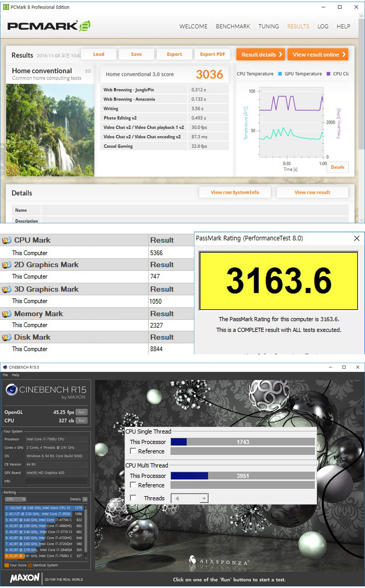Close the PassMark Rating dialog
The width and height of the screenshot is (365, 588).
[x=357, y=238]
